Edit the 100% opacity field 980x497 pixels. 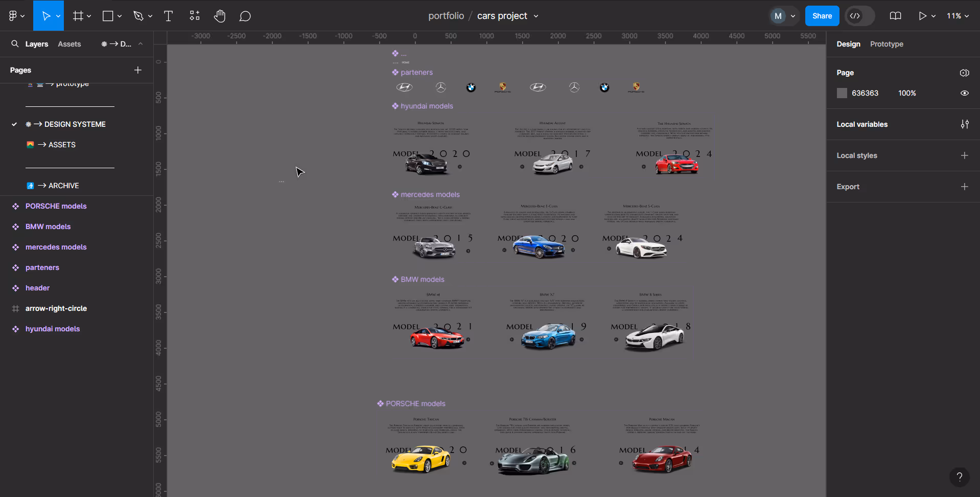click(x=907, y=93)
